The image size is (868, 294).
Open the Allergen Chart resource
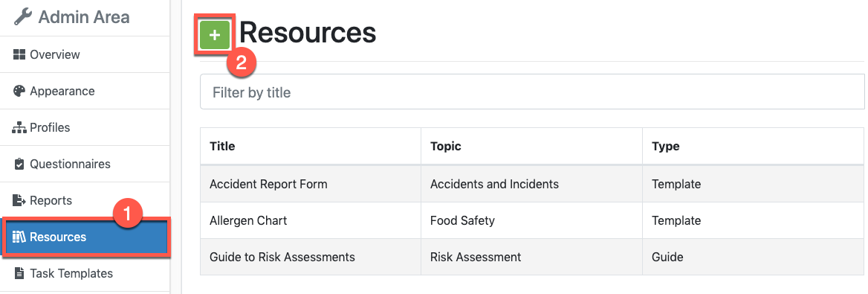(248, 220)
